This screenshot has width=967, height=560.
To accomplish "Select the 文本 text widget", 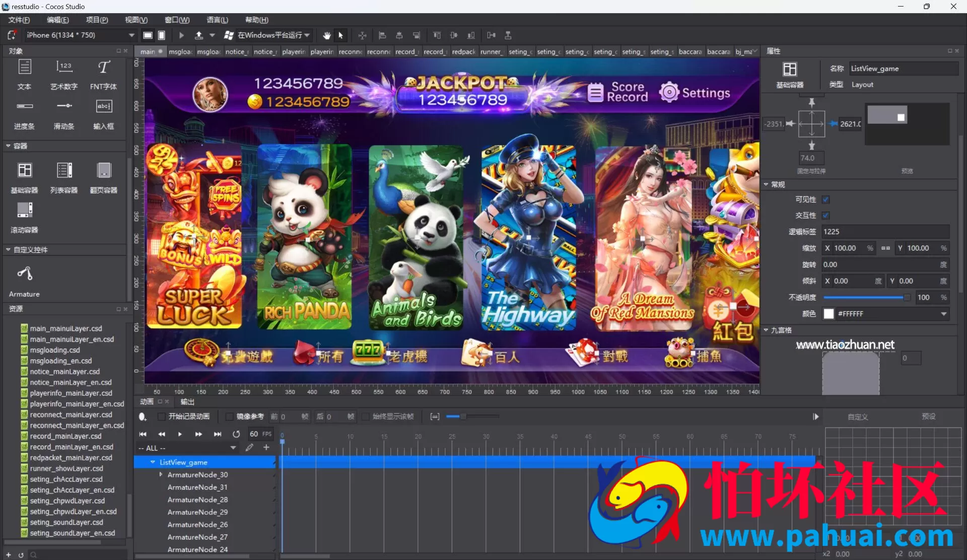I will coord(24,75).
